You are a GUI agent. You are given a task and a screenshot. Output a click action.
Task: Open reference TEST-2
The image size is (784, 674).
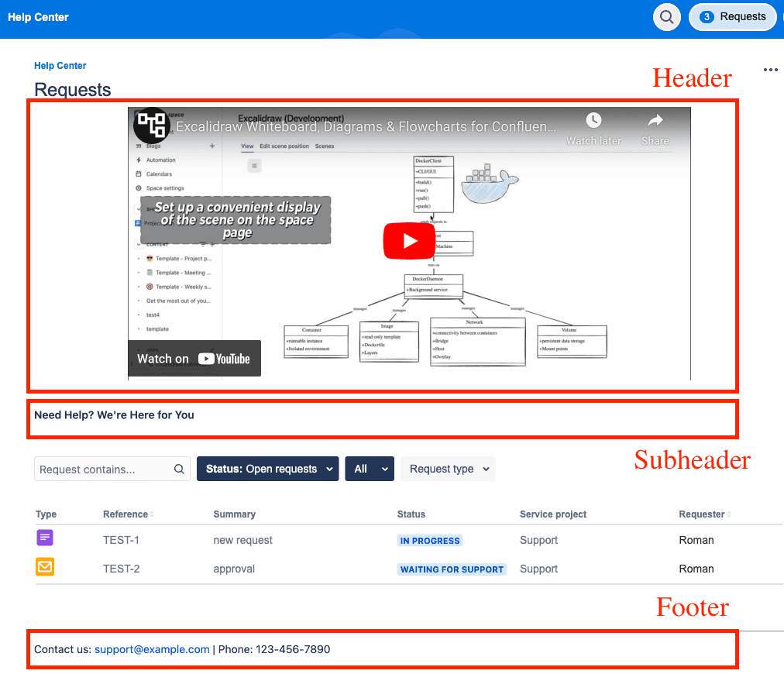coord(122,569)
